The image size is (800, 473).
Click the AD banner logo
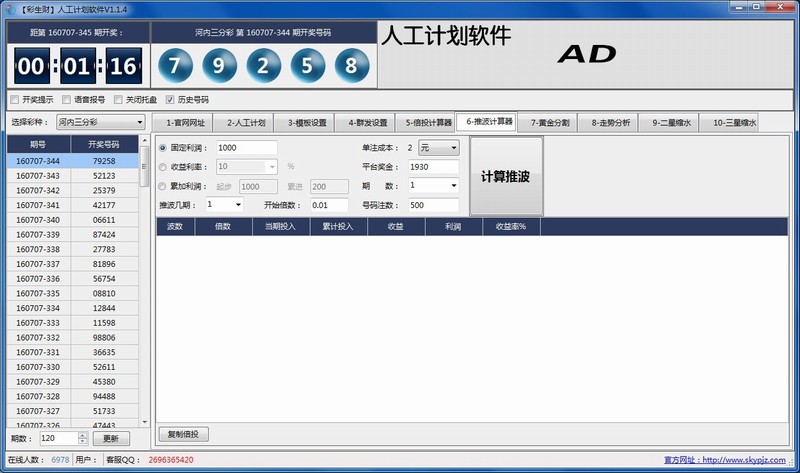587,55
